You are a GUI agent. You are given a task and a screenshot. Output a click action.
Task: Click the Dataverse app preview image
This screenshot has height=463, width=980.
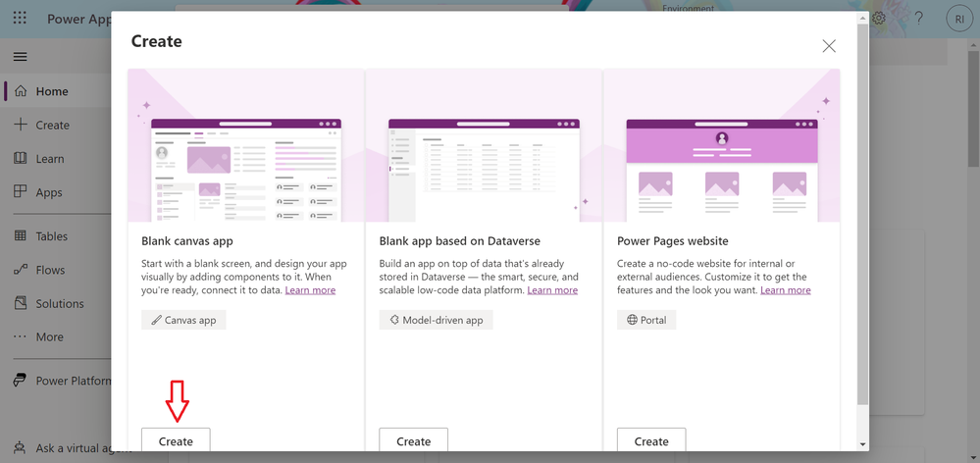click(484, 145)
